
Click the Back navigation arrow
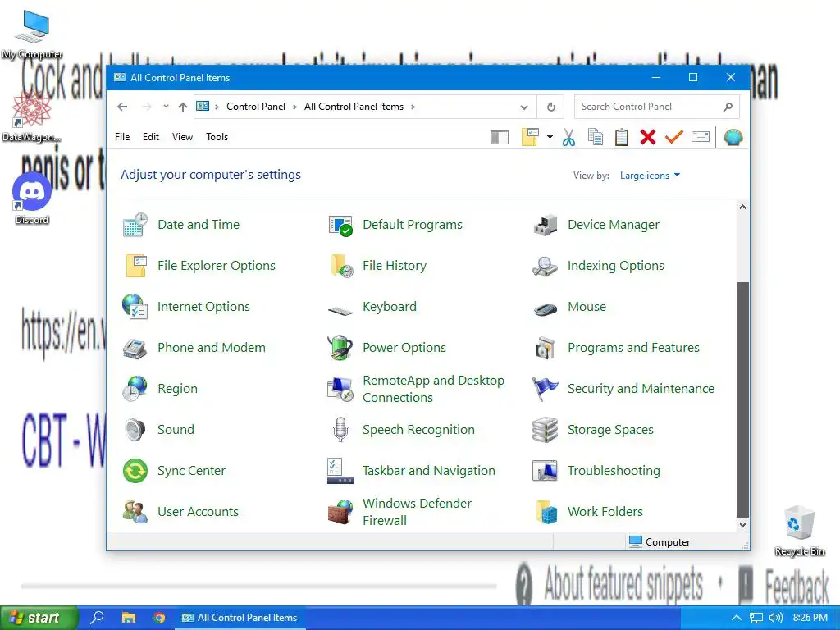tap(122, 107)
